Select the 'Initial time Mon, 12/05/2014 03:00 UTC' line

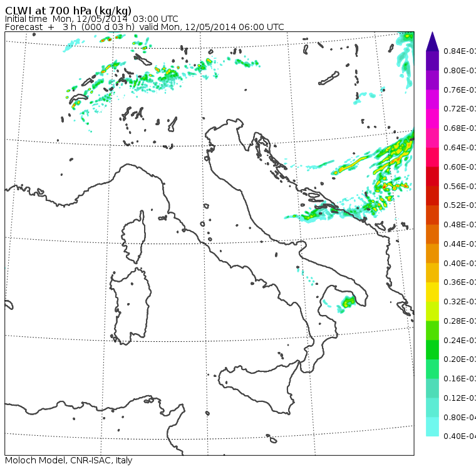coord(91,19)
